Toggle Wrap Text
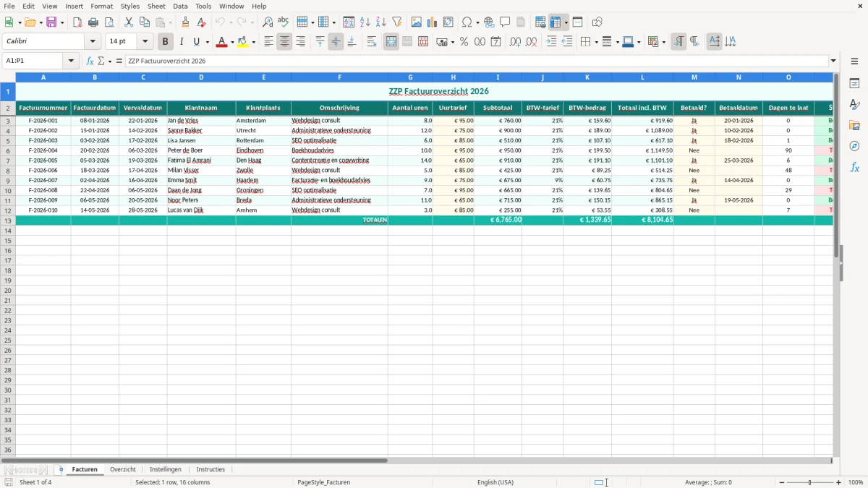This screenshot has width=868, height=488. (372, 42)
